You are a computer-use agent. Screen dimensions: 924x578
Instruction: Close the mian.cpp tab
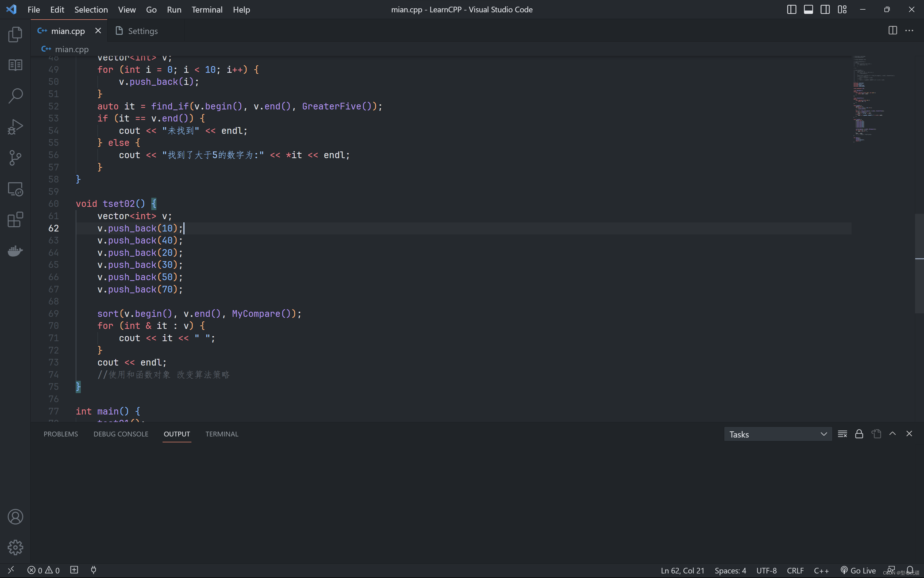coord(98,31)
